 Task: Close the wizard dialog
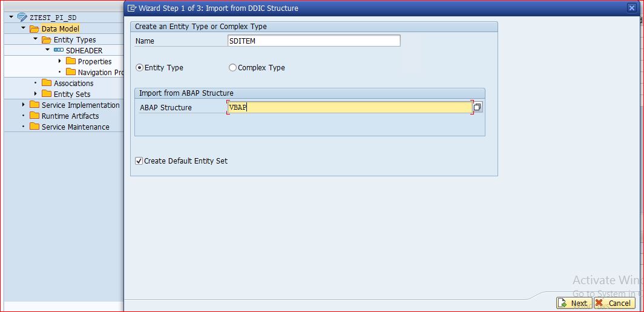click(632, 8)
